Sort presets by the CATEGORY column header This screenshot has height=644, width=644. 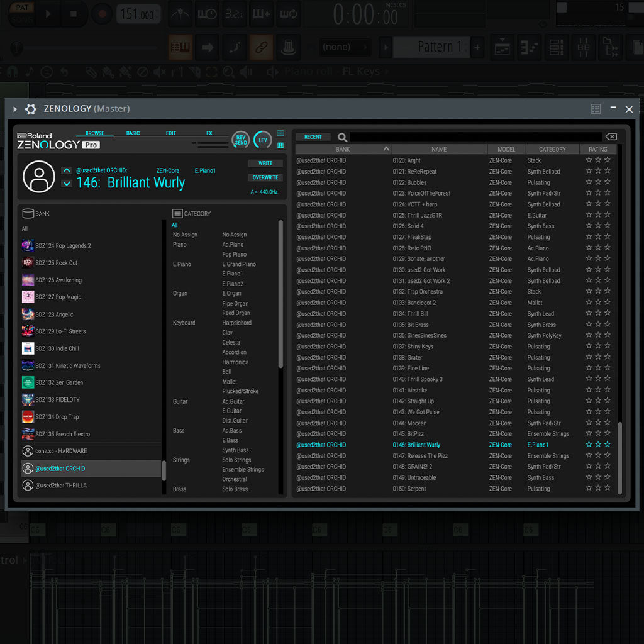(x=552, y=150)
